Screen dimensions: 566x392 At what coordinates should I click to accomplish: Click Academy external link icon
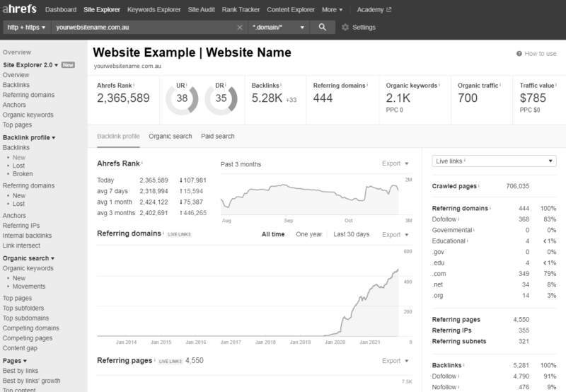[388, 10]
